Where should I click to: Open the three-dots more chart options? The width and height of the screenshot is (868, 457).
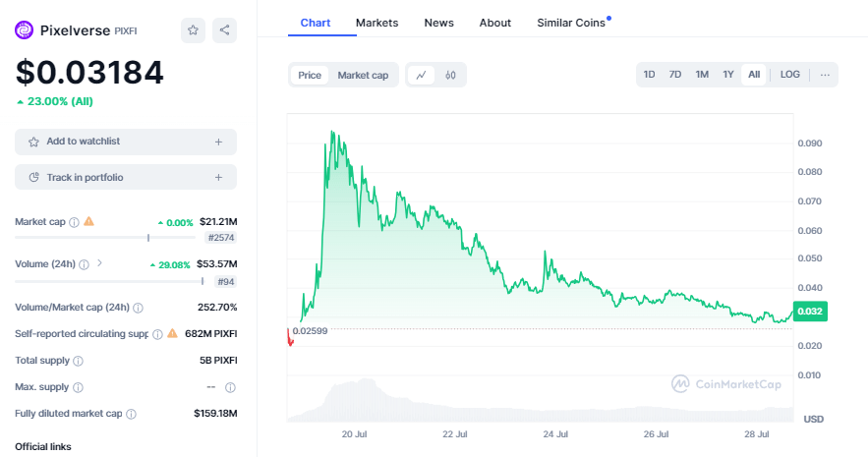(x=825, y=75)
